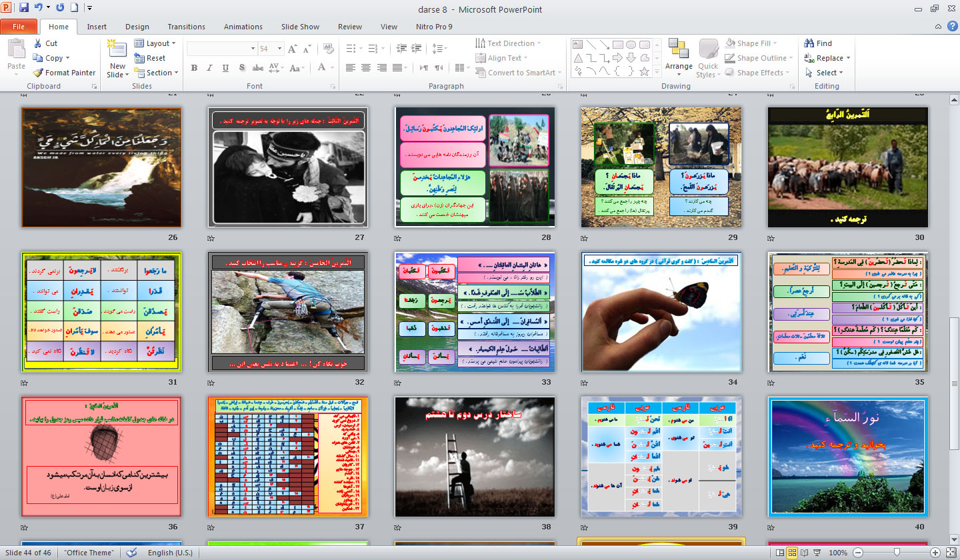Click the Save icon in quick access toolbar
Image resolution: width=960 pixels, height=560 pixels.
[24, 9]
